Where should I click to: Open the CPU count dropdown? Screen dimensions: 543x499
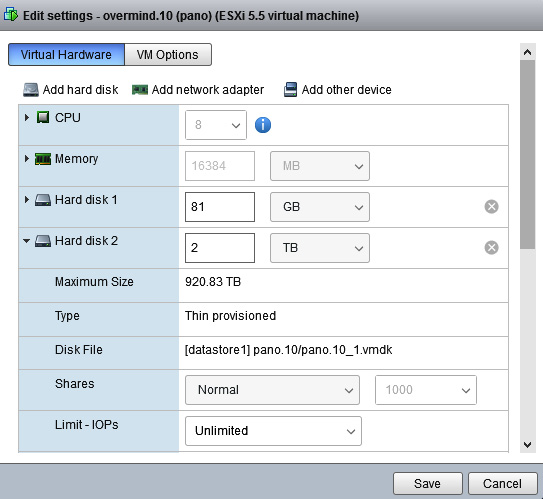[x=216, y=125]
